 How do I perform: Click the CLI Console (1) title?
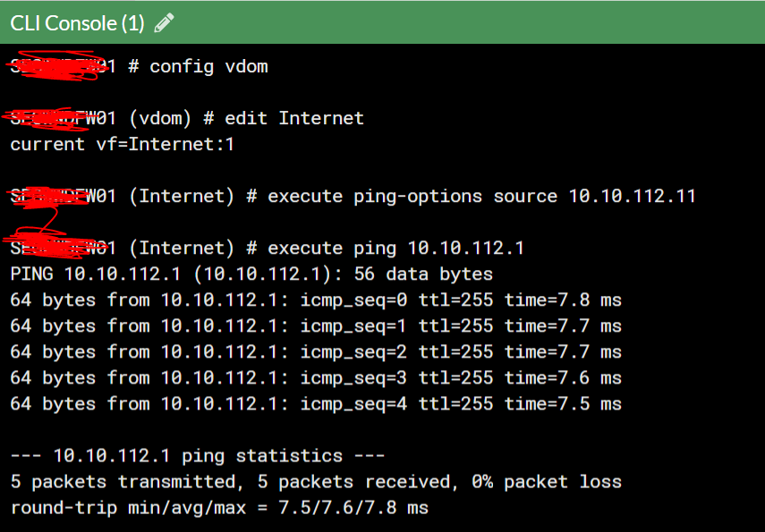click(x=77, y=23)
